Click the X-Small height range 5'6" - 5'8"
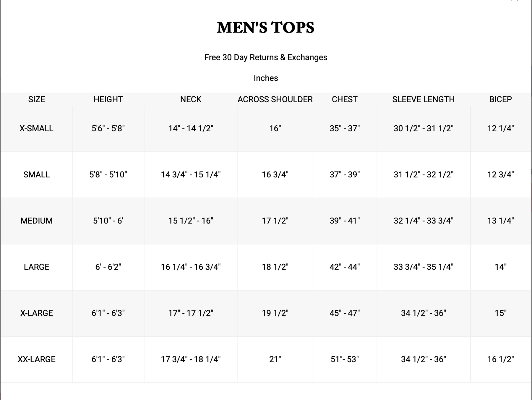Viewport: 532px width, 400px height. (x=108, y=128)
